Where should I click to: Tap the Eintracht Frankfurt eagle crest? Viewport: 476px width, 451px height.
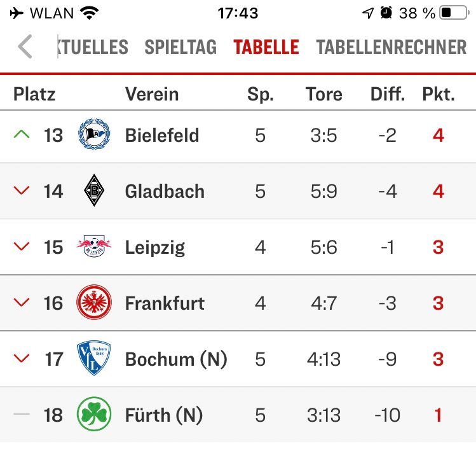tap(94, 303)
